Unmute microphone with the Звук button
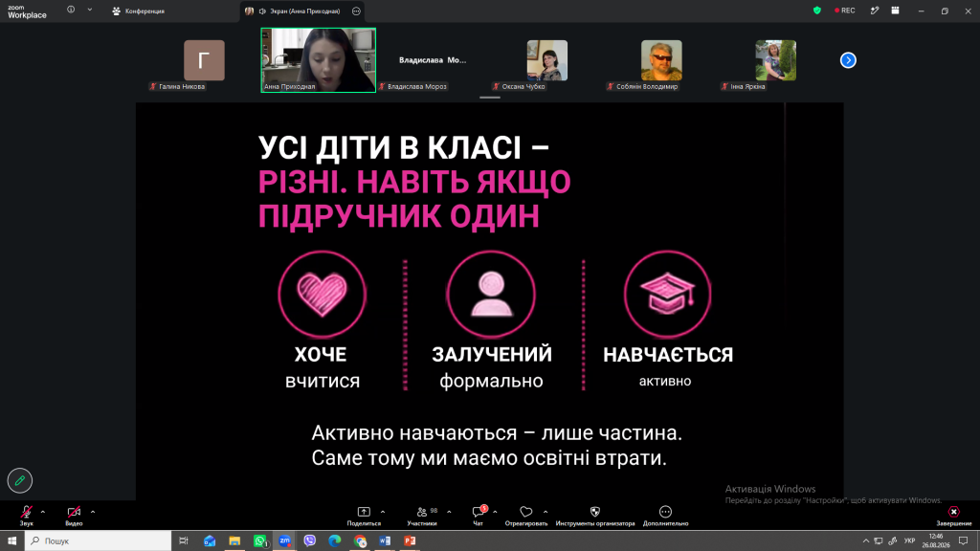The height and width of the screenshot is (551, 980). tap(26, 515)
